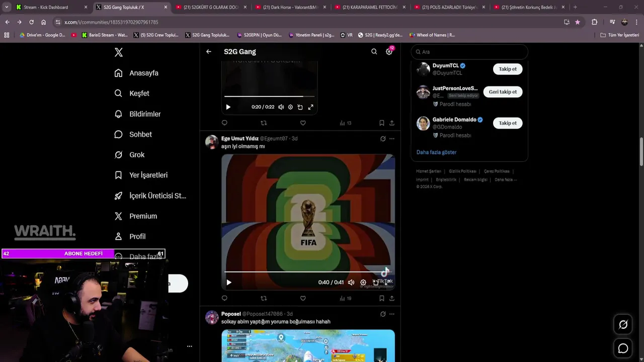Open community settings gear with badge
This screenshot has width=644, height=362.
(x=389, y=52)
